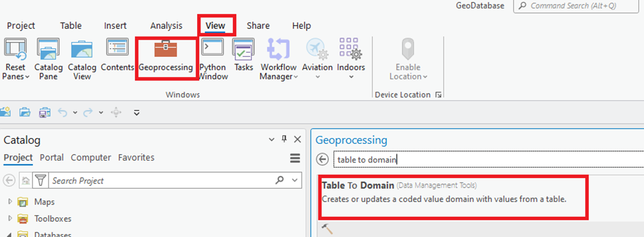The height and width of the screenshot is (237, 644).
Task: Switch to the Analysis ribbon tab
Action: point(166,26)
